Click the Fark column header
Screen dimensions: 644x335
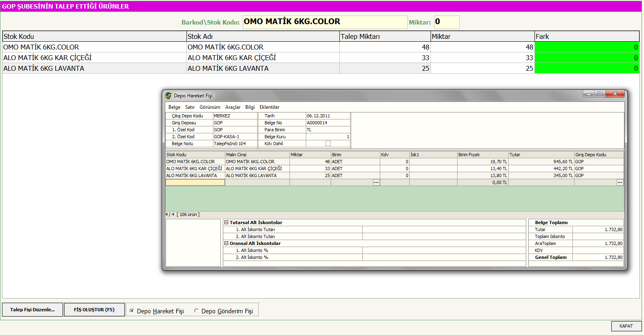click(587, 36)
